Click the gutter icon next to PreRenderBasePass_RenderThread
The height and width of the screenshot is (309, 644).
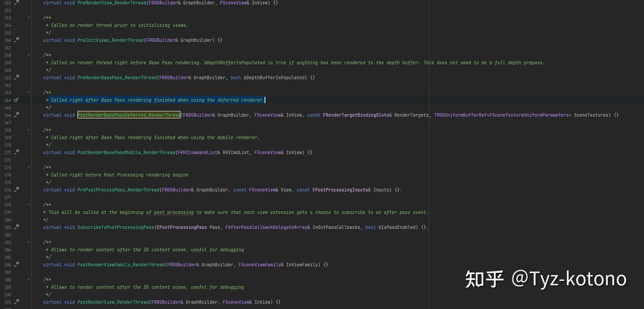[16, 77]
